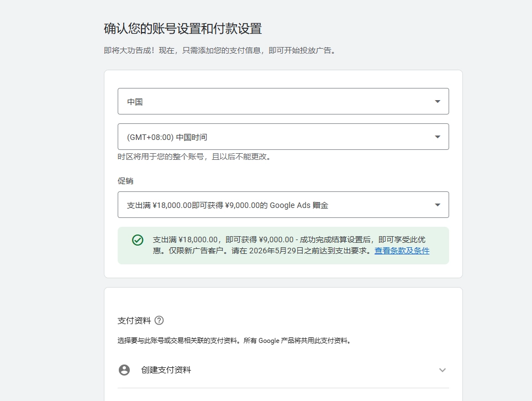
Task: Expand the 创建支付资料 row chevron
Action: [442, 369]
